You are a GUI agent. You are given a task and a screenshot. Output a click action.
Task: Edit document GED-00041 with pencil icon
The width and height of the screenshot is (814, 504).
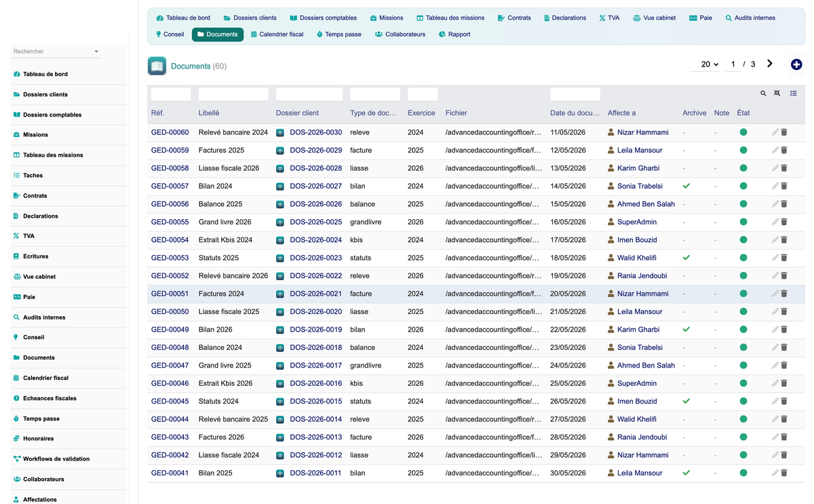[775, 473]
